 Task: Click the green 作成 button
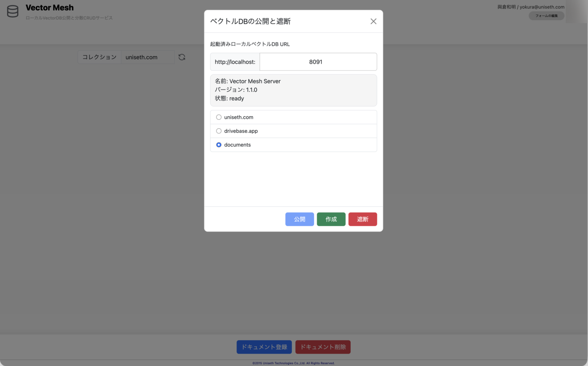click(331, 219)
